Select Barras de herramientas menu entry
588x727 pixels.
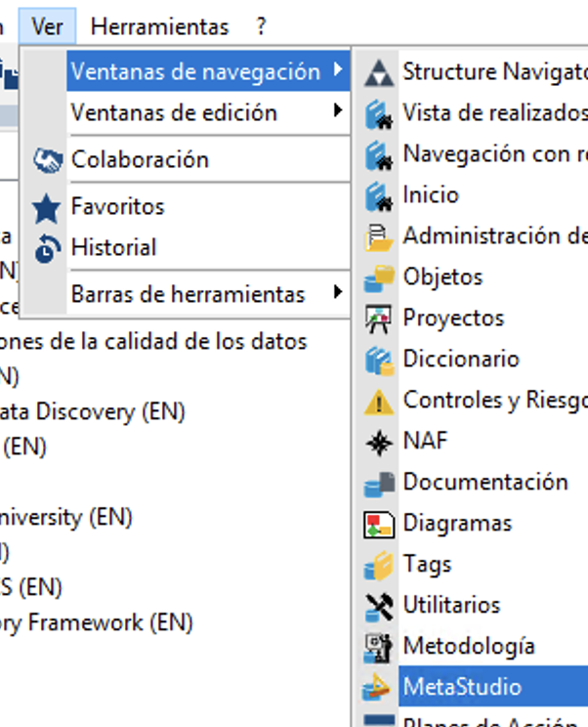(208, 294)
